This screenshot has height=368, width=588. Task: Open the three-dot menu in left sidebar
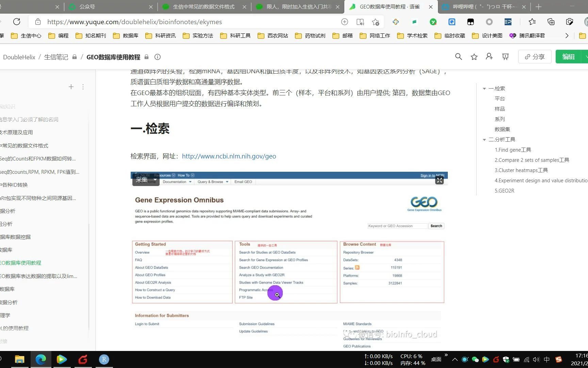83,87
